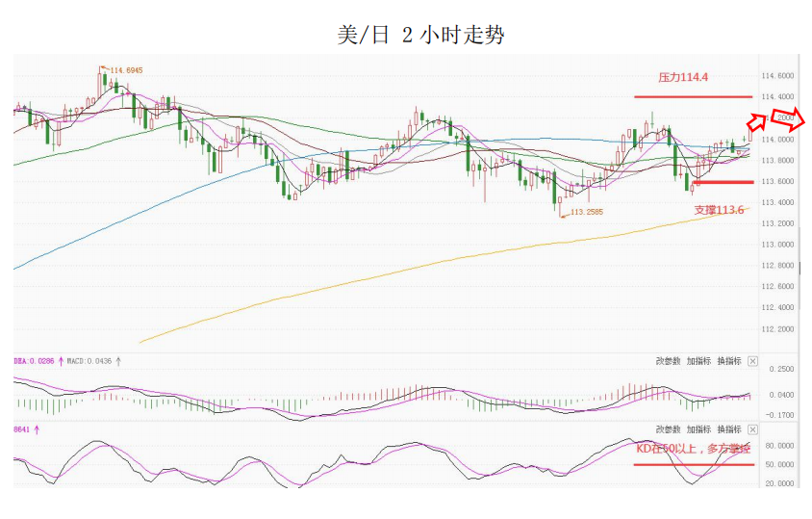Image resolution: width=812 pixels, height=519 pixels.
Task: Click the red resistance line under 压力114.4
Action: 693,96
